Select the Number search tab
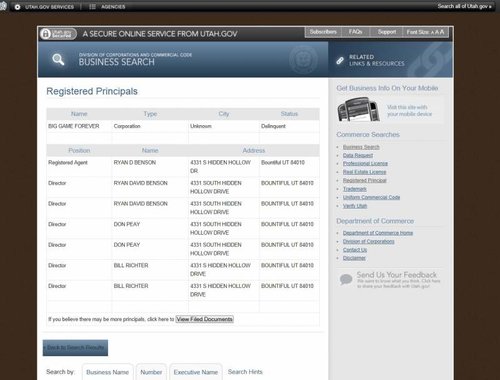The width and height of the screenshot is (500, 380). 151,372
